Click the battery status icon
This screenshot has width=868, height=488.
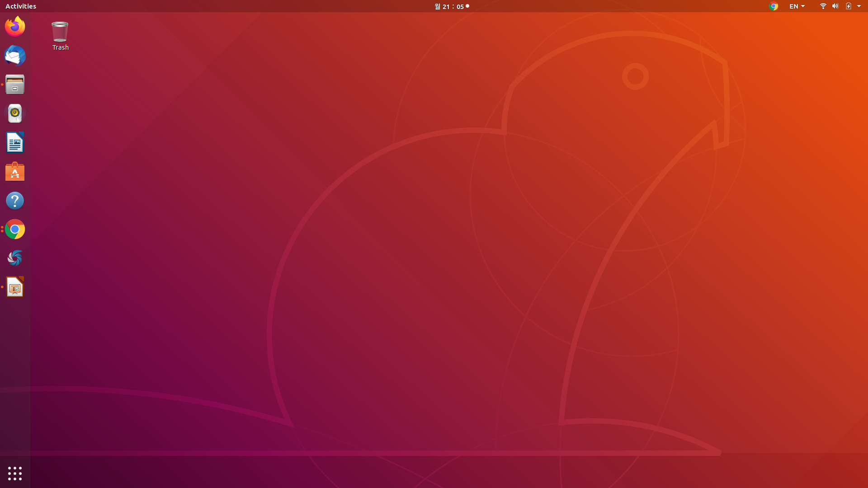point(849,6)
